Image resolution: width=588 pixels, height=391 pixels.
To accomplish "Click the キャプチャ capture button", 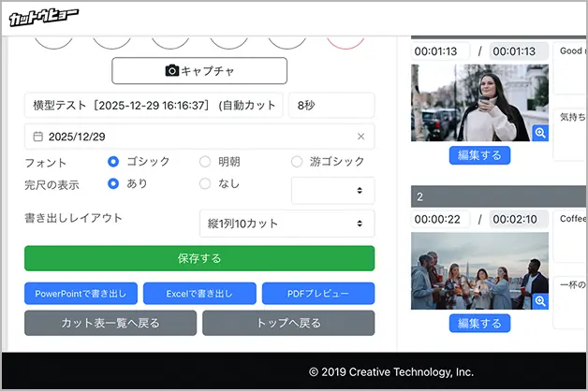I will click(x=199, y=70).
